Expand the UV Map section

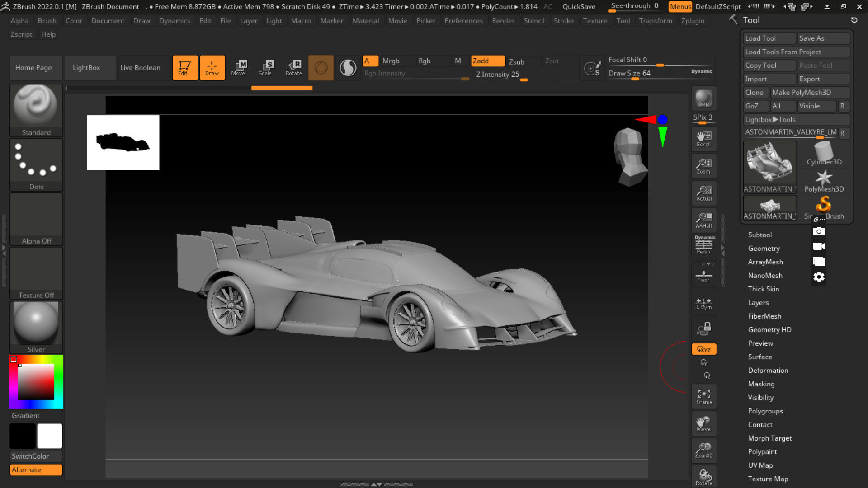coord(760,465)
